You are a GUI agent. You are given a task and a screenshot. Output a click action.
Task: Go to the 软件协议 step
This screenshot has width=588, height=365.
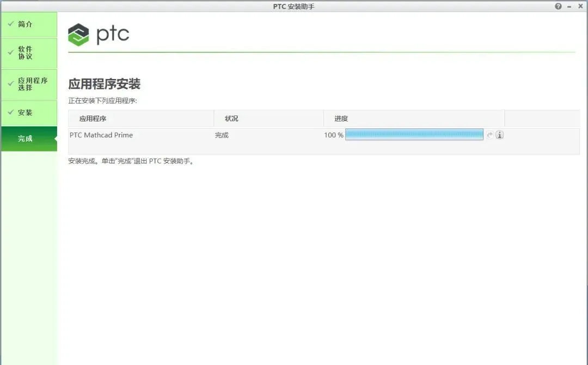(29, 53)
